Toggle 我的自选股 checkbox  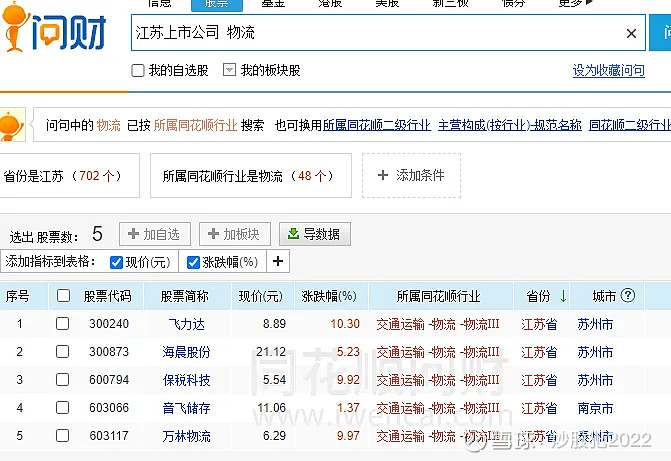(138, 70)
